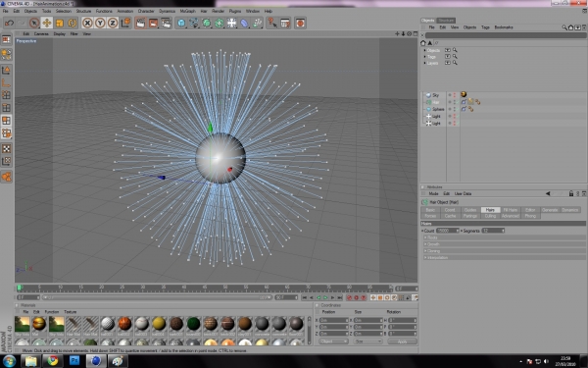This screenshot has height=368, width=588.
Task: Click the context help cursor icon
Action: coord(272,23)
